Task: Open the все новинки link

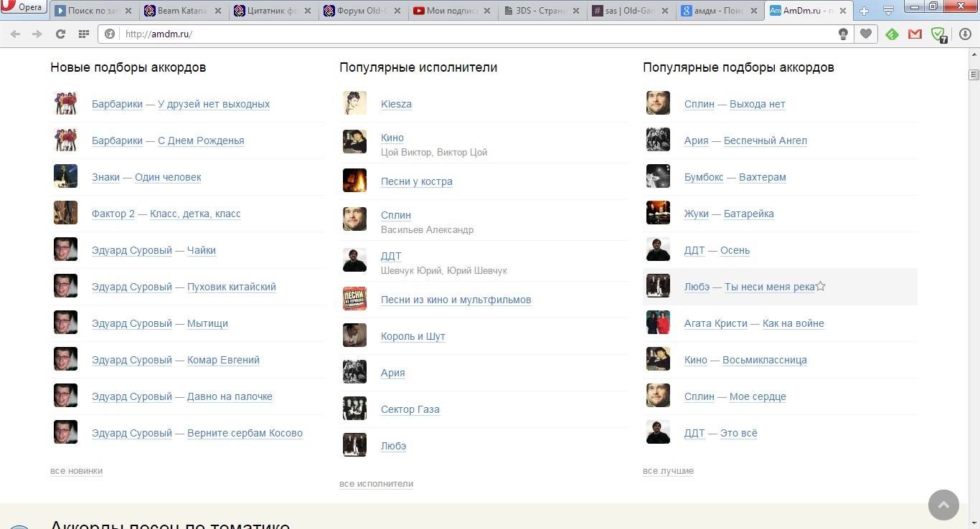Action: pyautogui.click(x=76, y=471)
